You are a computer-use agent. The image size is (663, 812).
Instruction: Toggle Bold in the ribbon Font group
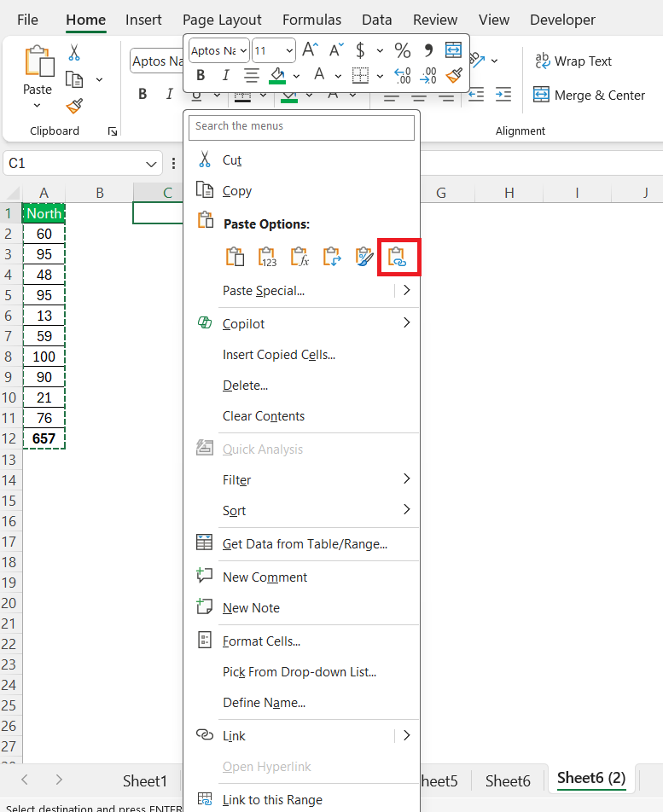tap(142, 94)
